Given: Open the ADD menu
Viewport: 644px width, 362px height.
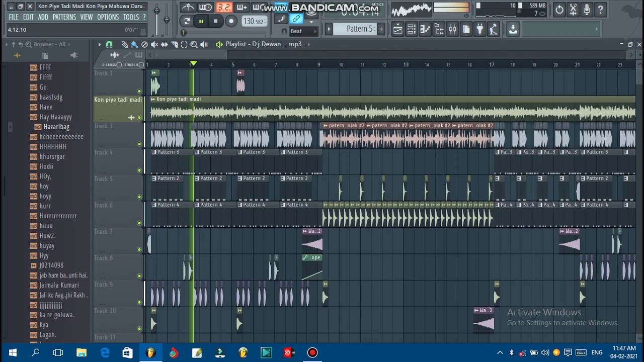Looking at the screenshot, I should [43, 17].
